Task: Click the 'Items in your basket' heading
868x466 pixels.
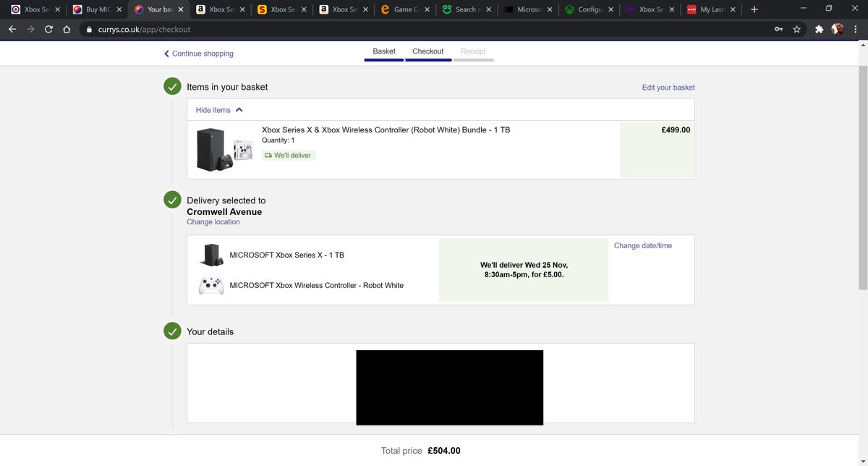Action: pos(227,87)
